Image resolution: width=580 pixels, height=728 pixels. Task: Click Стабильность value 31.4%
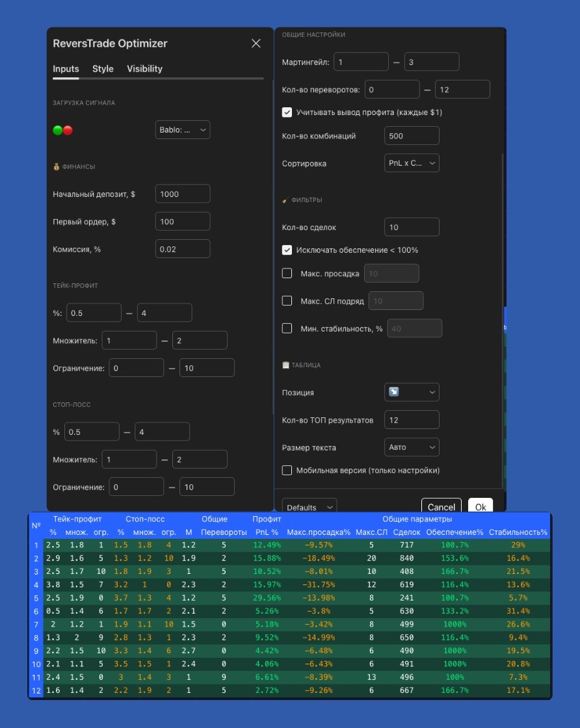(518, 611)
